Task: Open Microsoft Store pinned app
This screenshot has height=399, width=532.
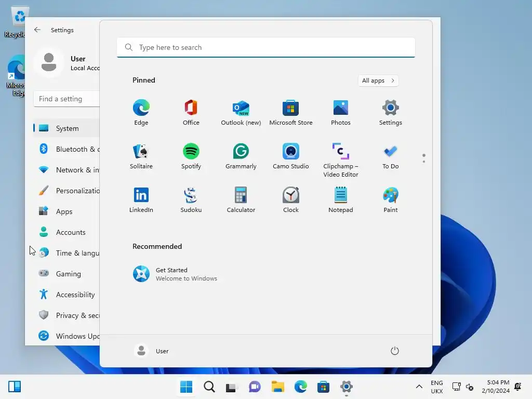Action: tap(291, 113)
